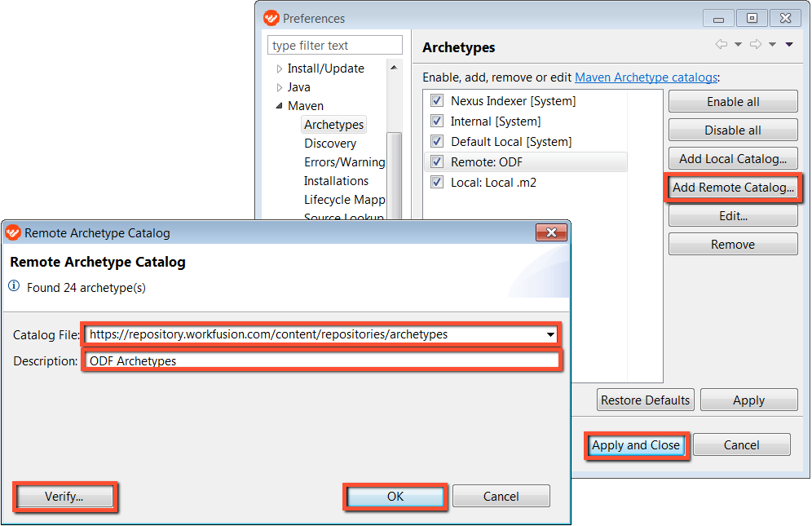The height and width of the screenshot is (526, 812).
Task: Click the Apply button
Action: coord(749,400)
